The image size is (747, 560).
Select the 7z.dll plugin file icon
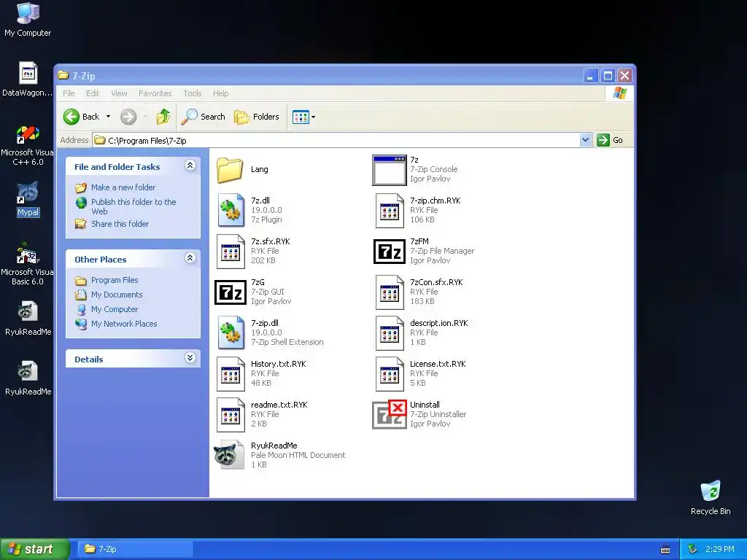click(x=231, y=210)
